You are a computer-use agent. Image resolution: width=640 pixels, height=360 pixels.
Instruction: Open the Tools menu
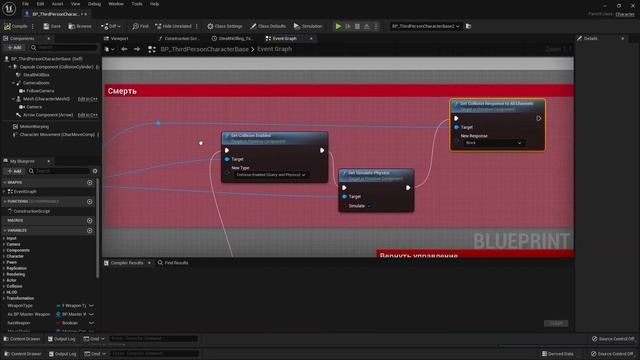click(137, 4)
